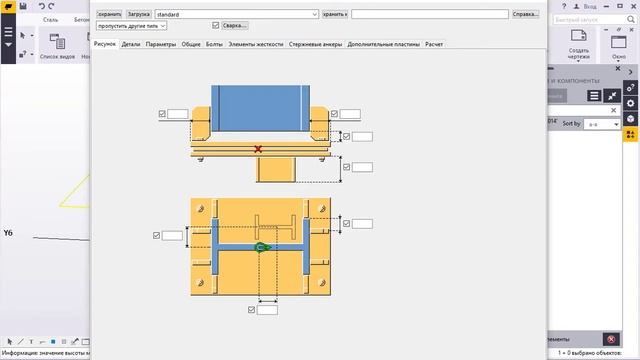
Task: Open selection tool dropdown arrow beside pointer
Action: click(32, 36)
